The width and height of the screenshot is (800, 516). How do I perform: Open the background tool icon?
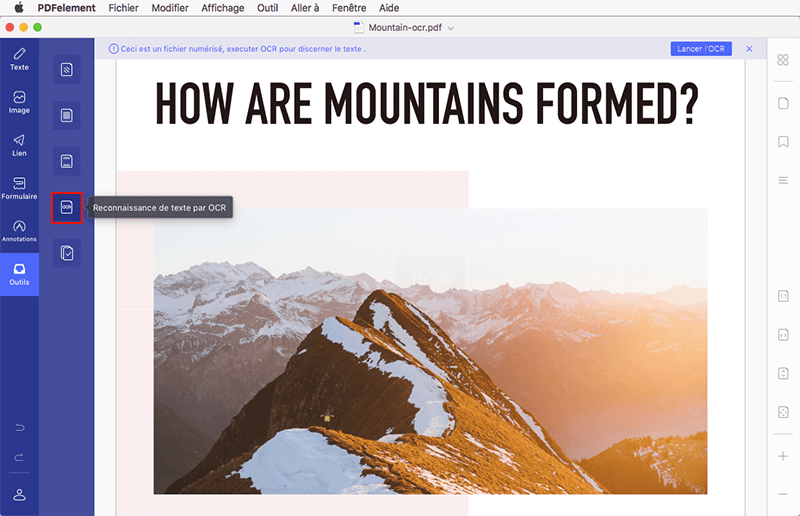67,115
